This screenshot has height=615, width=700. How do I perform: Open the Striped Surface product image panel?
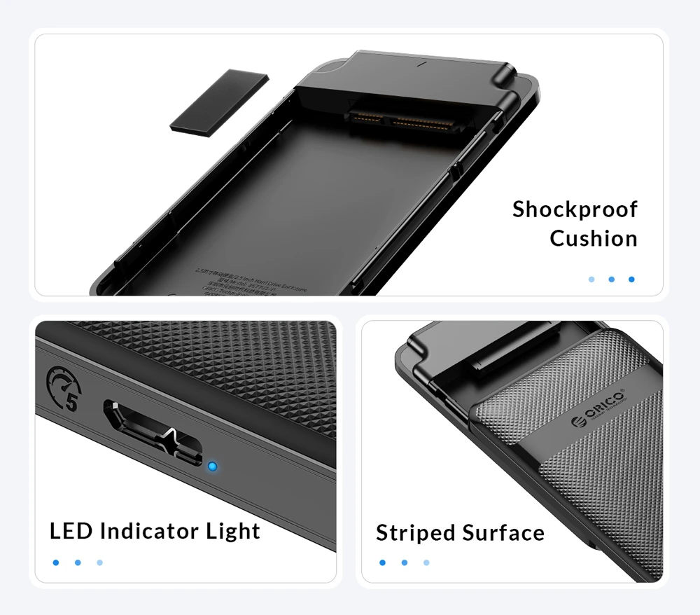tap(512, 452)
